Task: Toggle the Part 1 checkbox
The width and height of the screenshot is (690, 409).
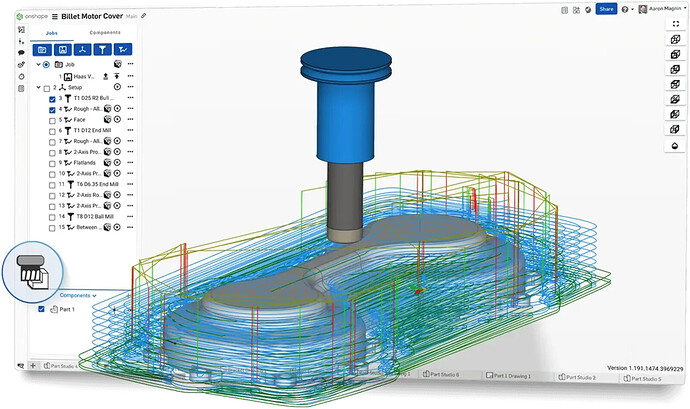Action: (x=40, y=310)
